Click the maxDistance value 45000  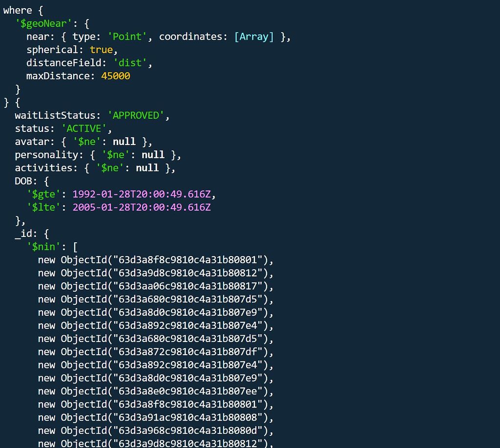click(x=116, y=76)
